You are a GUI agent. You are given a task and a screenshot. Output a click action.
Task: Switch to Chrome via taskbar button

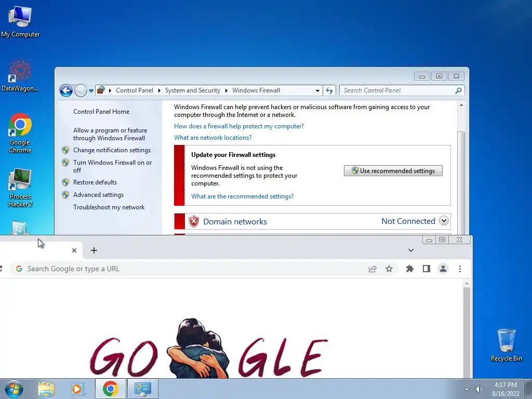tap(111, 389)
